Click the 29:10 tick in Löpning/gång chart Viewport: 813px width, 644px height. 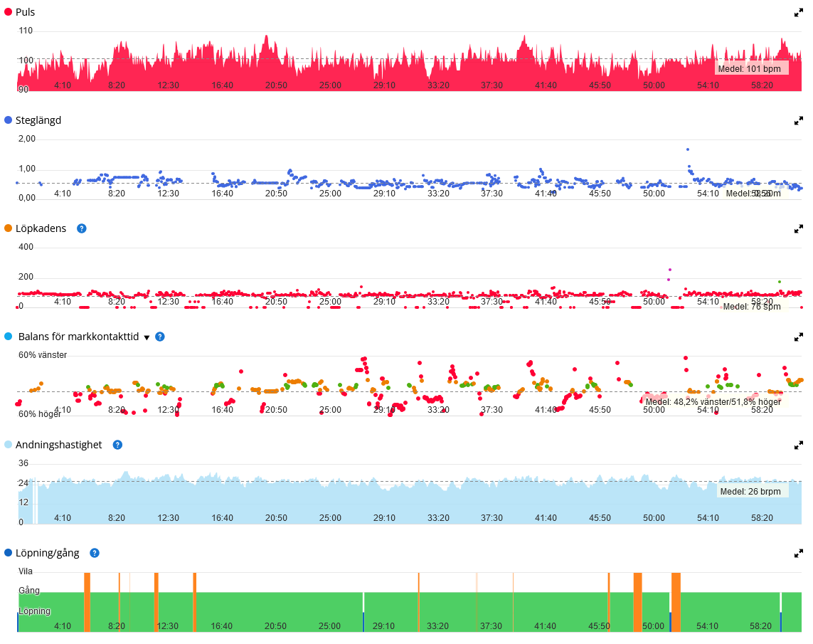click(x=383, y=626)
